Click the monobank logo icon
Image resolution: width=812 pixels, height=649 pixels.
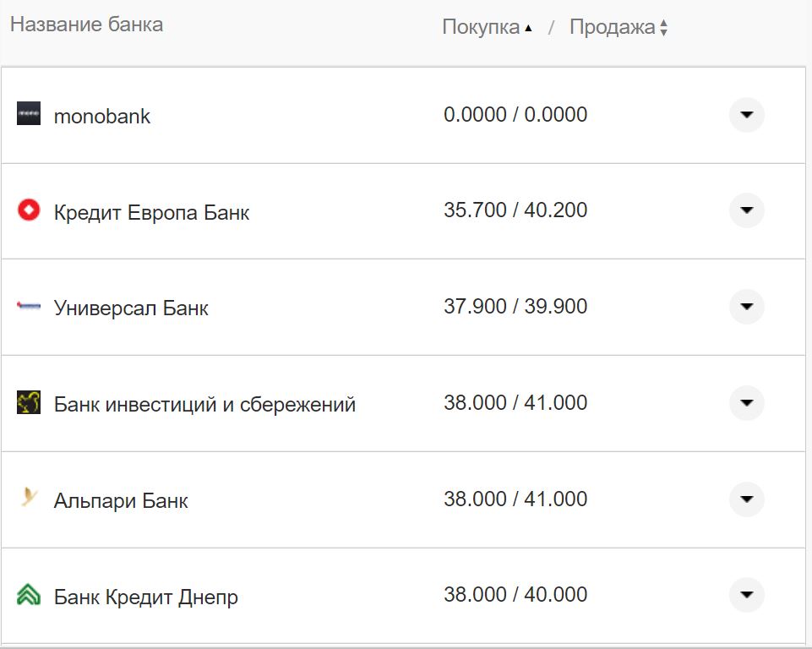(x=30, y=115)
